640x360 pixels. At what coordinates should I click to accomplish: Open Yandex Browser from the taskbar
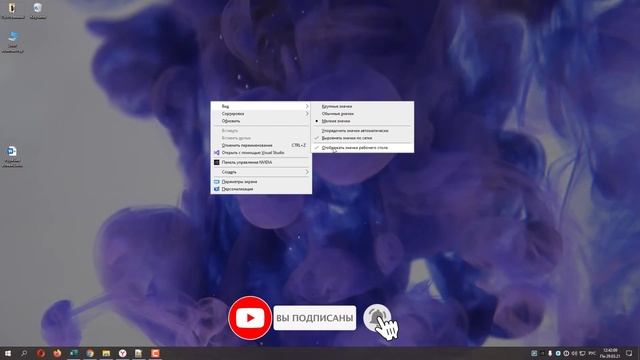(x=122, y=353)
